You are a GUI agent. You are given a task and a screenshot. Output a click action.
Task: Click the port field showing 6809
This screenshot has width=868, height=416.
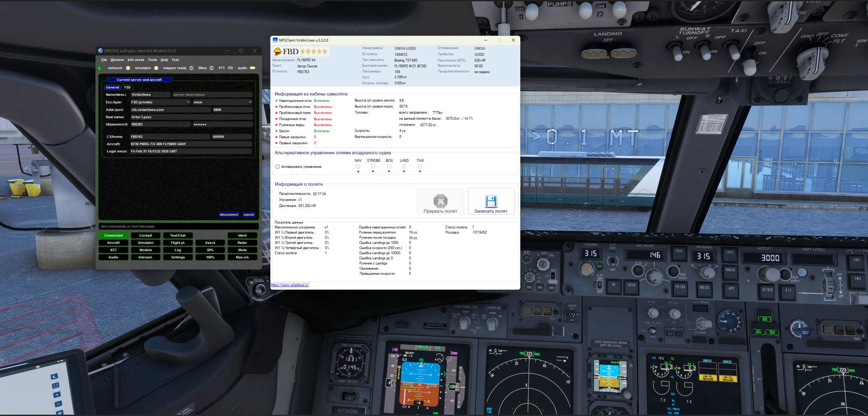(x=232, y=109)
